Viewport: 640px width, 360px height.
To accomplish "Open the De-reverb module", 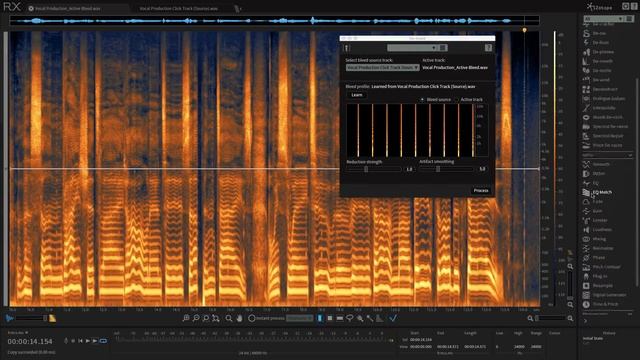I will [602, 61].
